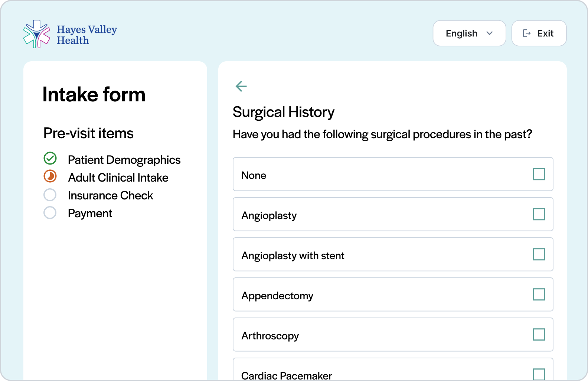Click the Intake form title

(x=94, y=94)
